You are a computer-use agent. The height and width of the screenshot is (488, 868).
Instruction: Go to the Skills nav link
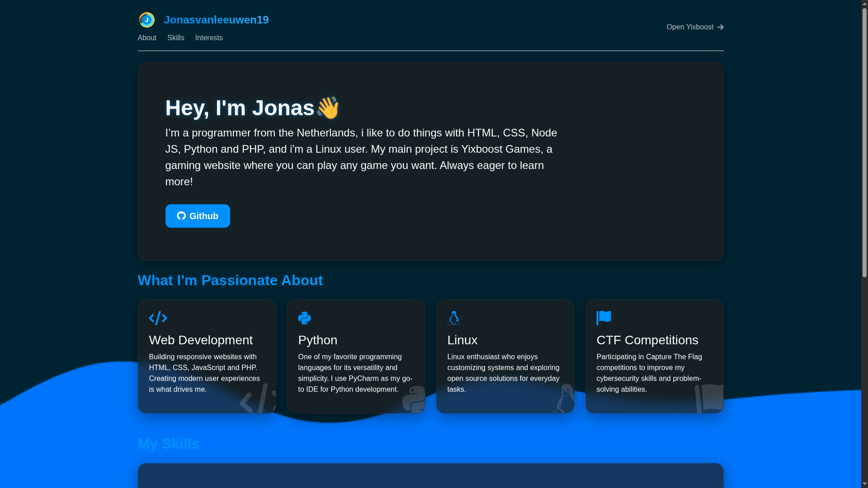point(176,38)
